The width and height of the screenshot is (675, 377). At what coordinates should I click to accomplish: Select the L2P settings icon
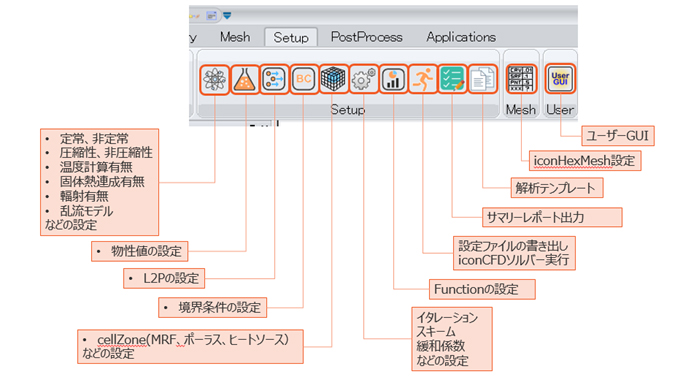[x=274, y=80]
